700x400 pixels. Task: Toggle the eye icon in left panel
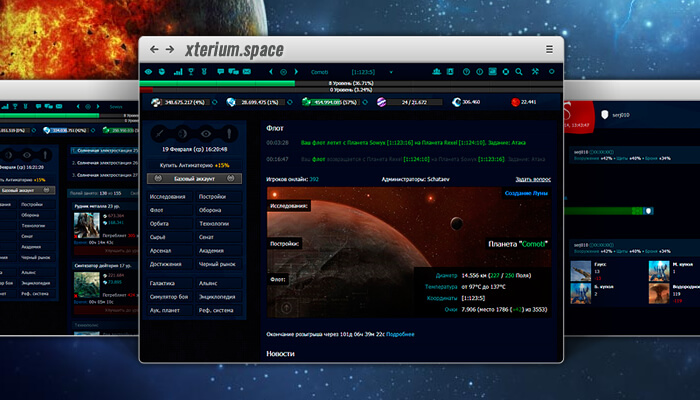(x=206, y=133)
